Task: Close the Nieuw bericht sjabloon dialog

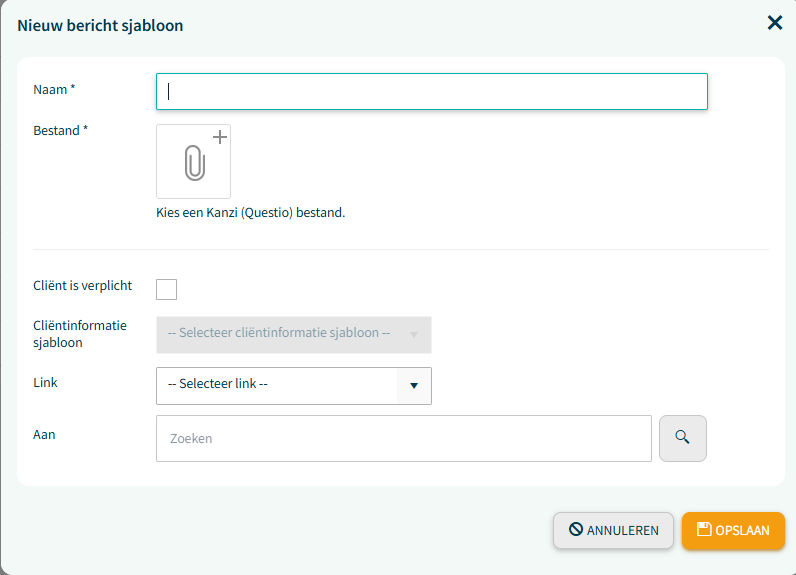Action: pos(775,22)
